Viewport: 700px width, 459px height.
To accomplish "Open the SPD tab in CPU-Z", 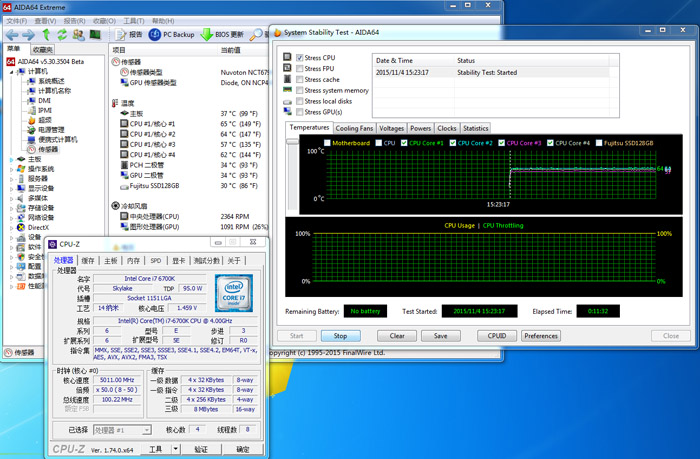I will click(155, 260).
